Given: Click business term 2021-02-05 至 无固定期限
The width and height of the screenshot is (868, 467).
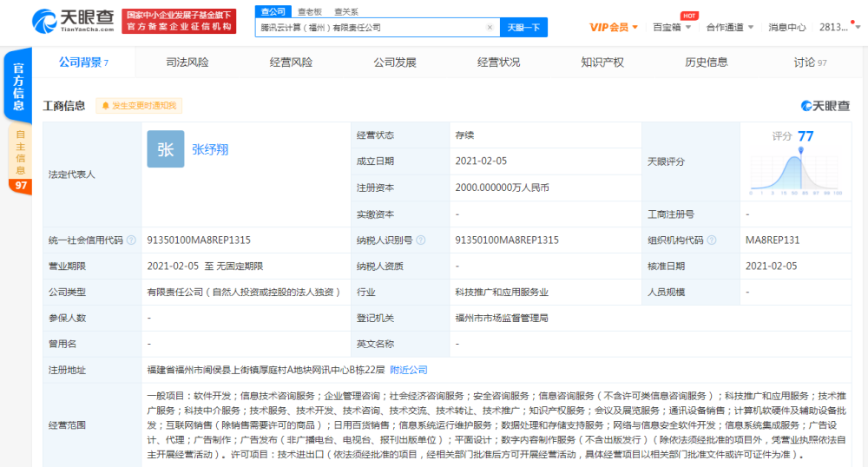Looking at the screenshot, I should coord(205,266).
